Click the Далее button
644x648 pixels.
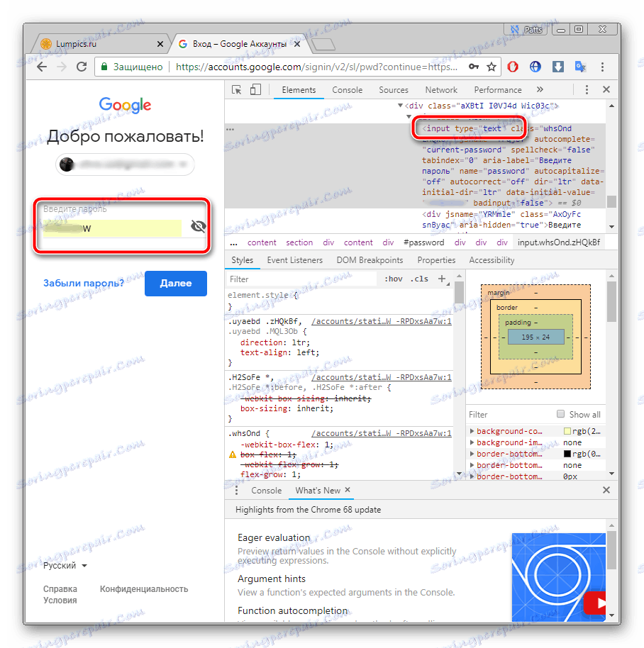tap(176, 284)
